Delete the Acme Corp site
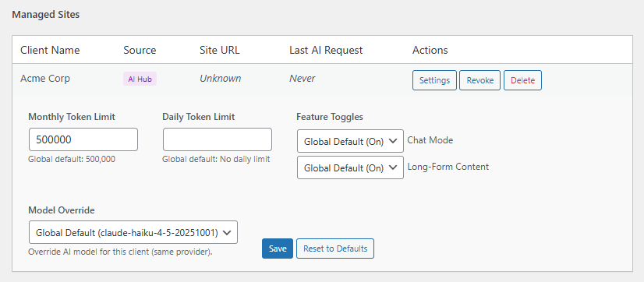This screenshot has height=282, width=644. [522, 80]
